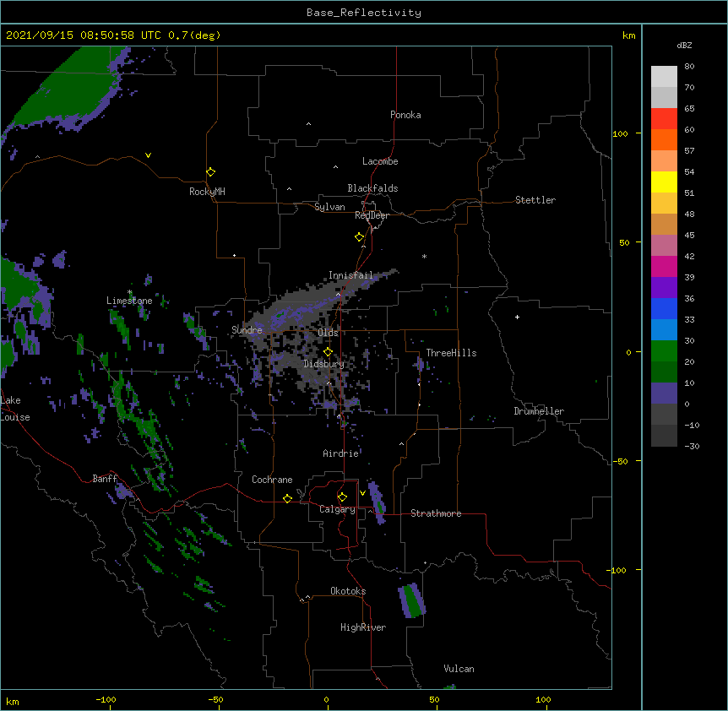Viewport: 728px width, 711px height.
Task: Click the Blackfalds label
Action: click(x=372, y=188)
